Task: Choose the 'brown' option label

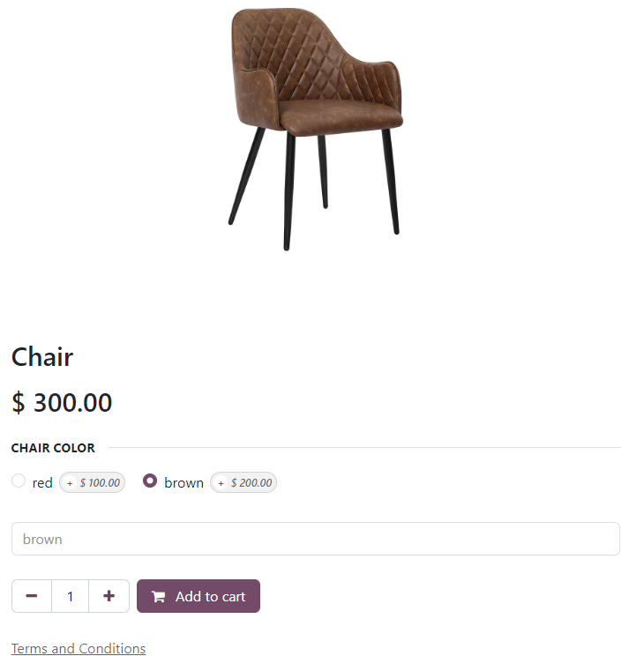Action: click(x=183, y=483)
